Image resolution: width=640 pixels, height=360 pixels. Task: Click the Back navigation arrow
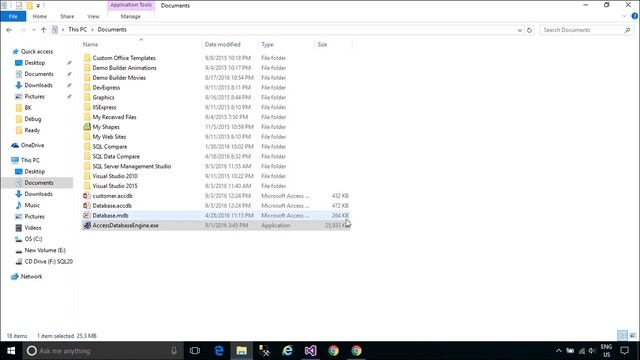(x=9, y=30)
